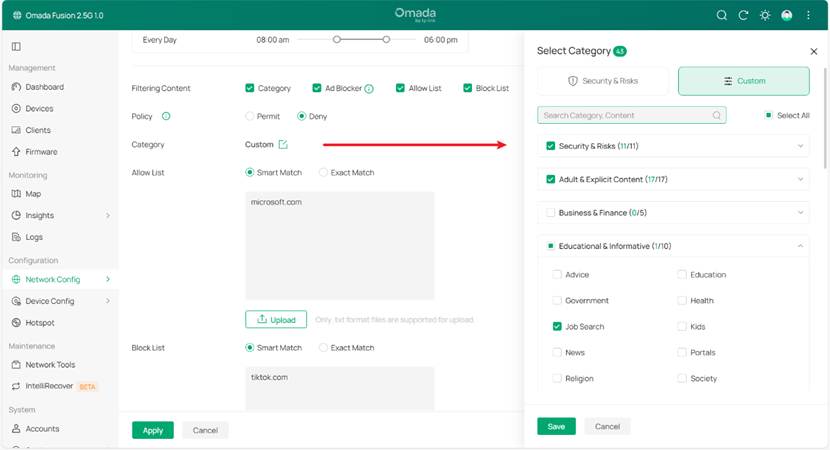This screenshot has height=450, width=830.
Task: Uncheck Adult & Explicit Content checkbox
Action: [551, 179]
